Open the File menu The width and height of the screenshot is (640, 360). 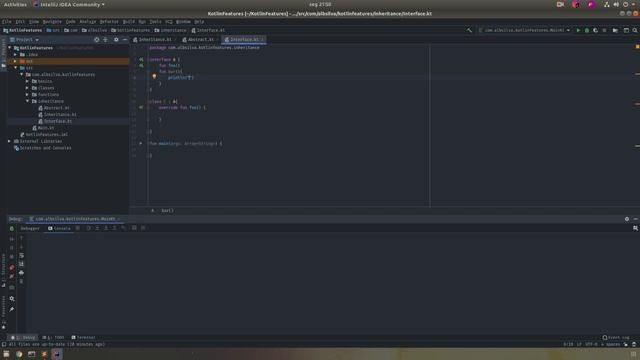[7, 22]
